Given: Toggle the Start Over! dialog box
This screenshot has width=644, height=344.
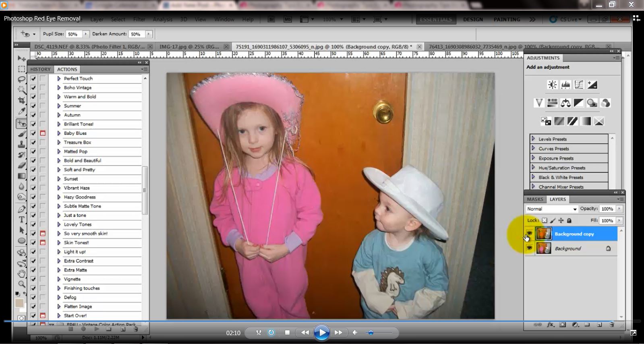Looking at the screenshot, I should (43, 315).
